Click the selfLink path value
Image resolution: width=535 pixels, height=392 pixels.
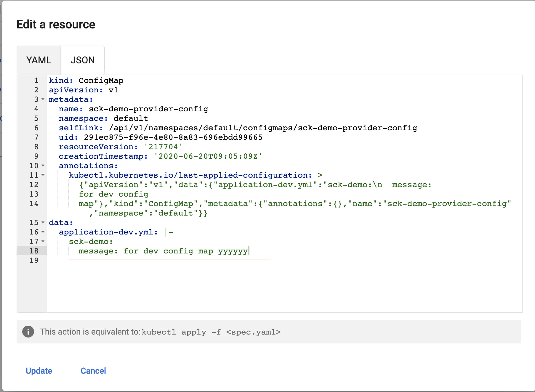click(263, 128)
